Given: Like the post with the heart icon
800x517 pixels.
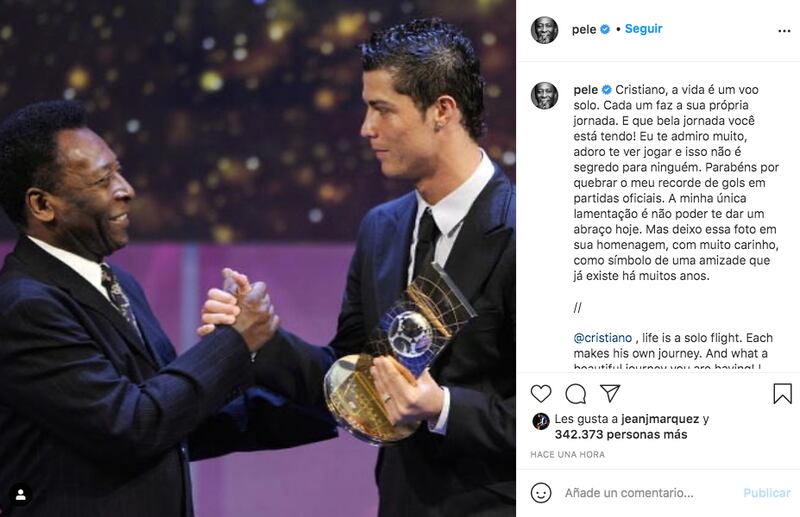Looking at the screenshot, I should click(541, 393).
